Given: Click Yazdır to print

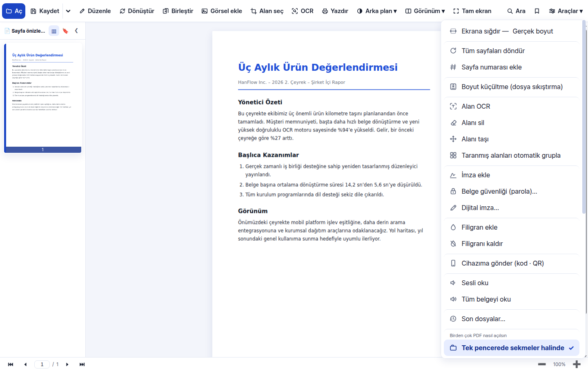Looking at the screenshot, I should [x=335, y=11].
